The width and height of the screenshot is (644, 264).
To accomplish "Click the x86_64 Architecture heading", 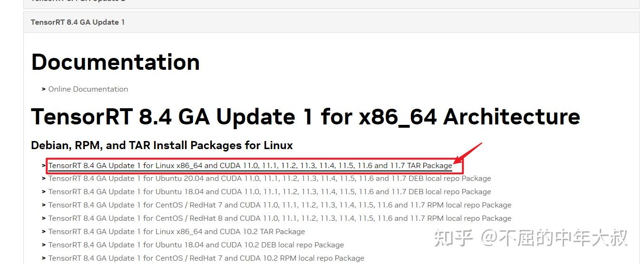I will coord(305,117).
